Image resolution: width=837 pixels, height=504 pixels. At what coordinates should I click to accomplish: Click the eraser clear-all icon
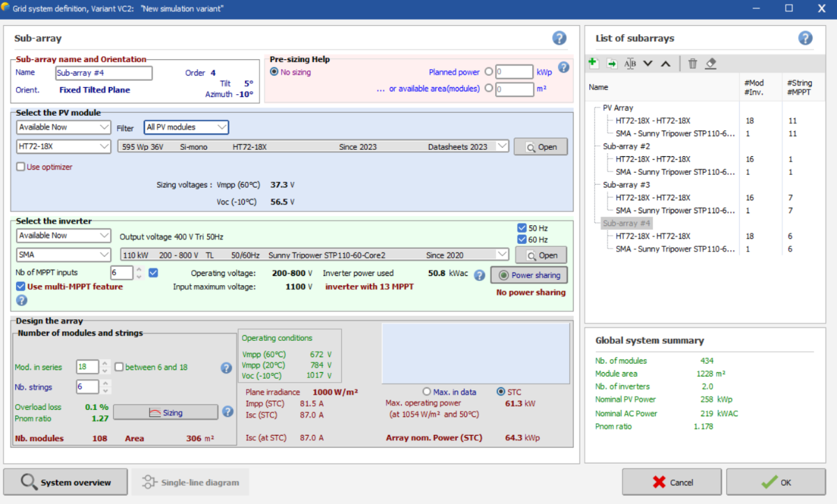point(711,63)
